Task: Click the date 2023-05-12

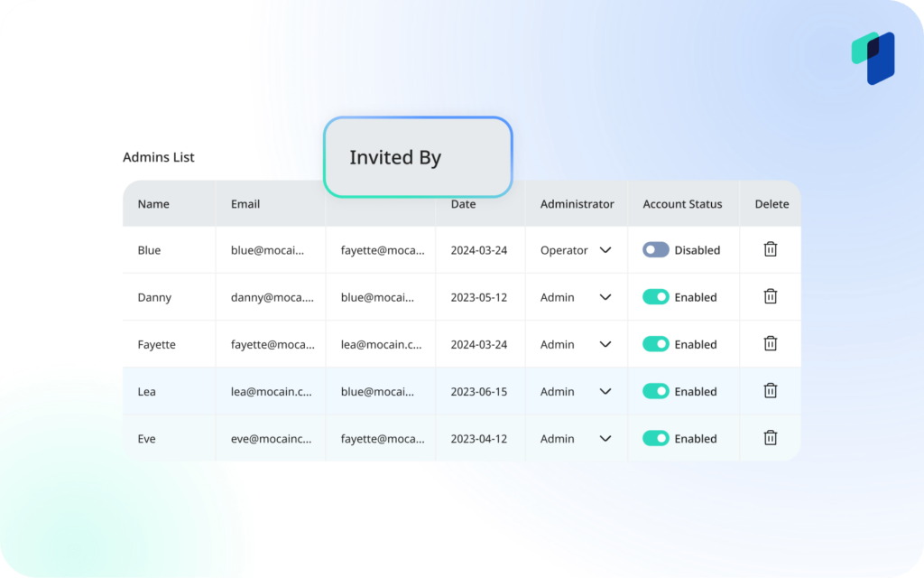Action: click(479, 297)
